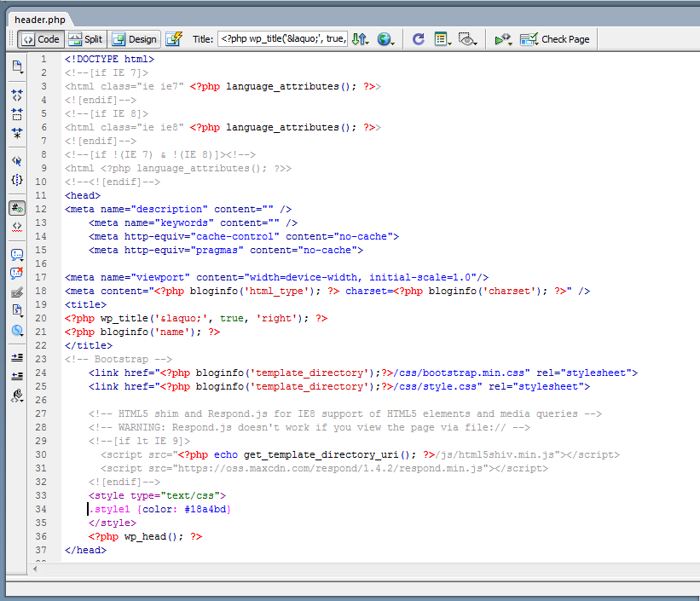
Task: Open the Open Documents list
Action: [17, 67]
